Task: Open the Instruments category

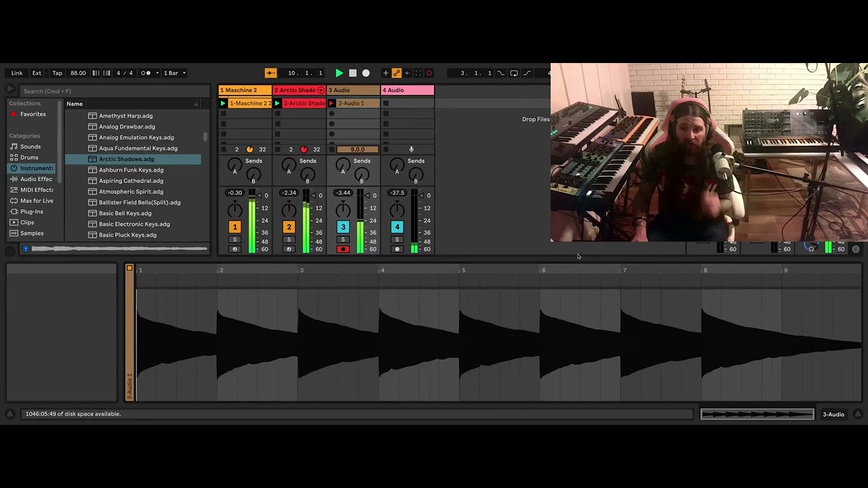Action: [x=33, y=168]
